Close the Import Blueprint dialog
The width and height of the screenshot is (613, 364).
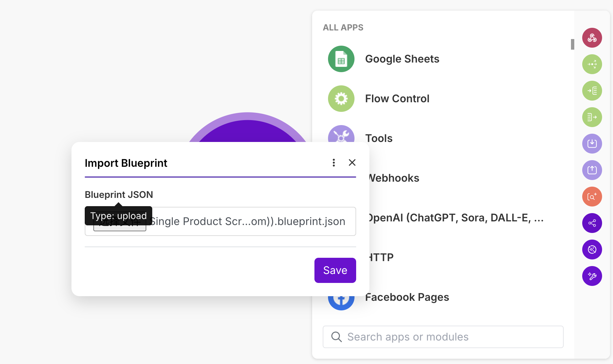pos(352,162)
